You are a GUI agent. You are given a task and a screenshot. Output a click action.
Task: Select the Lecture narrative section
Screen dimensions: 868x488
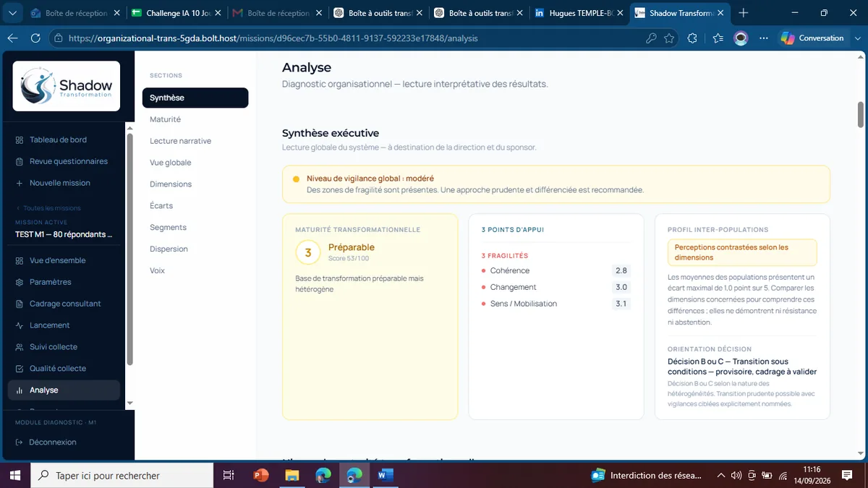click(x=195, y=141)
